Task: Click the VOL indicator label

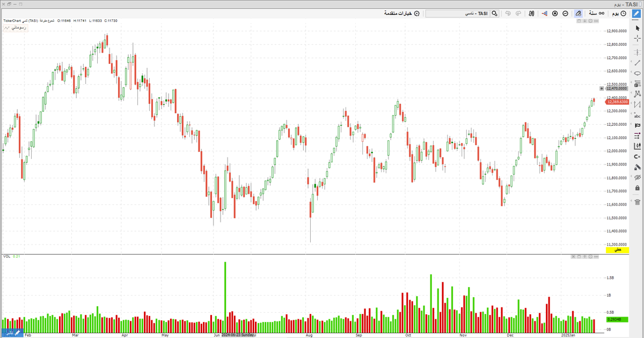Action: pyautogui.click(x=6, y=256)
